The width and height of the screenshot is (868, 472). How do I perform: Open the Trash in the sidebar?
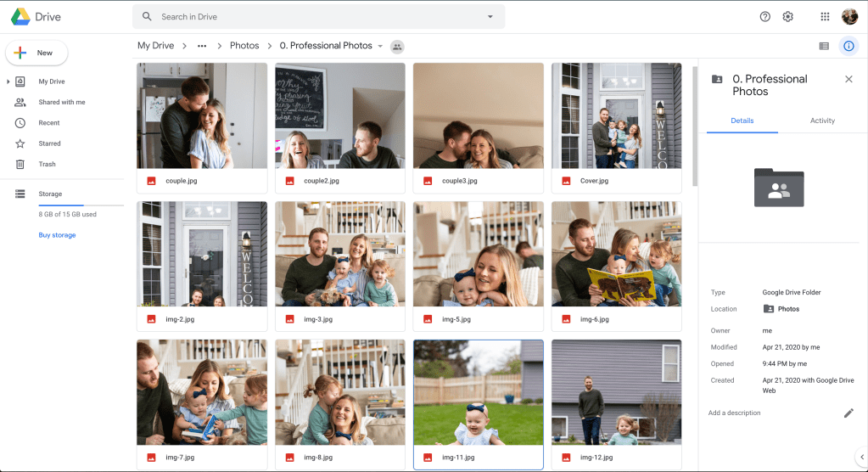click(47, 165)
